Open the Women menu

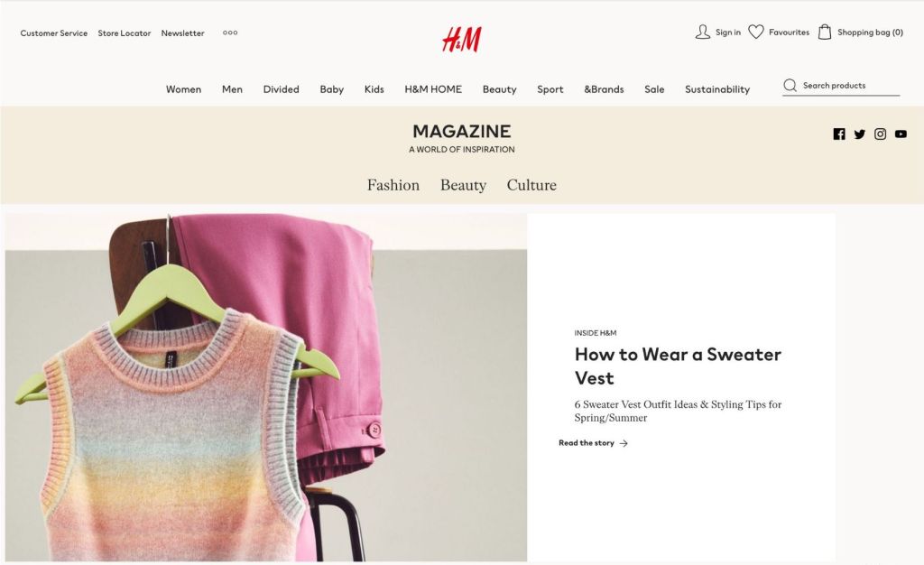click(183, 89)
